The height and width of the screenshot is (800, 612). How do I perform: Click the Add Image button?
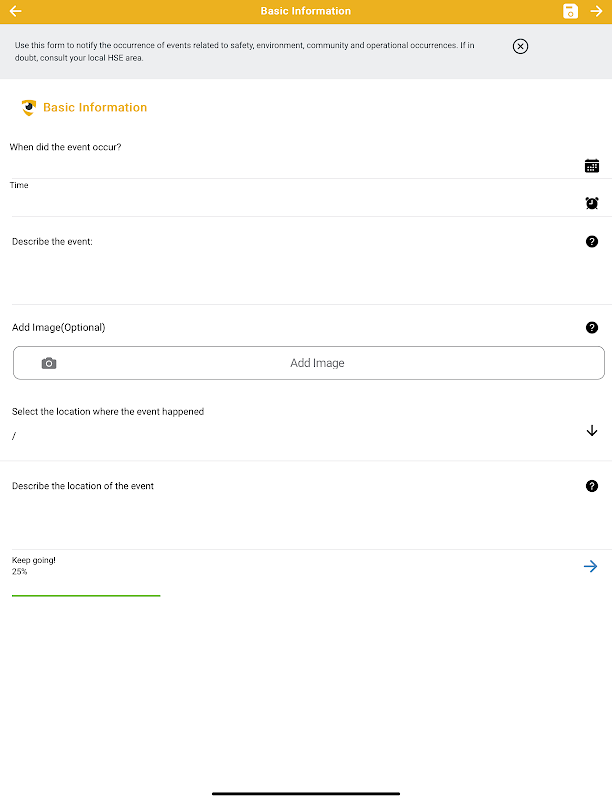pos(317,363)
